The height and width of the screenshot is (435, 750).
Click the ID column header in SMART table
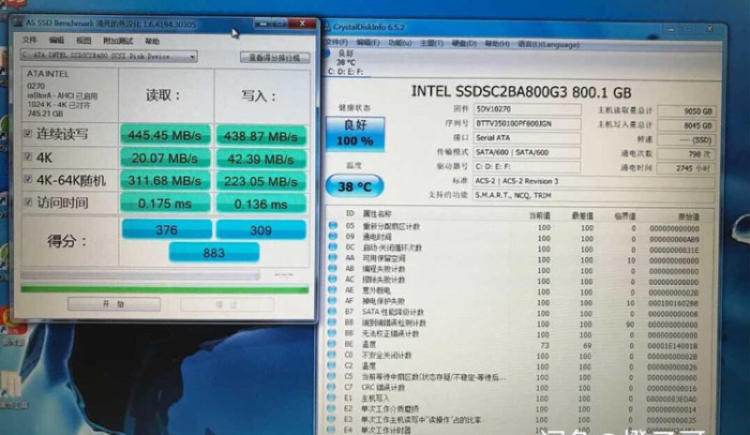pyautogui.click(x=350, y=213)
